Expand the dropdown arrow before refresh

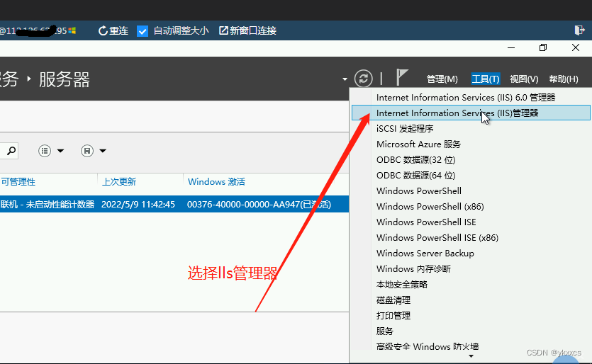(x=345, y=79)
